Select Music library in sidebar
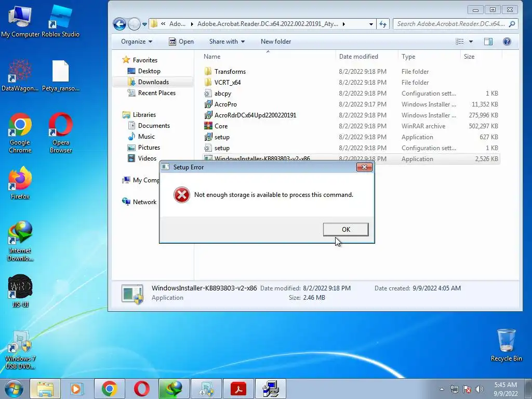Image resolution: width=532 pixels, height=399 pixels. click(141, 137)
